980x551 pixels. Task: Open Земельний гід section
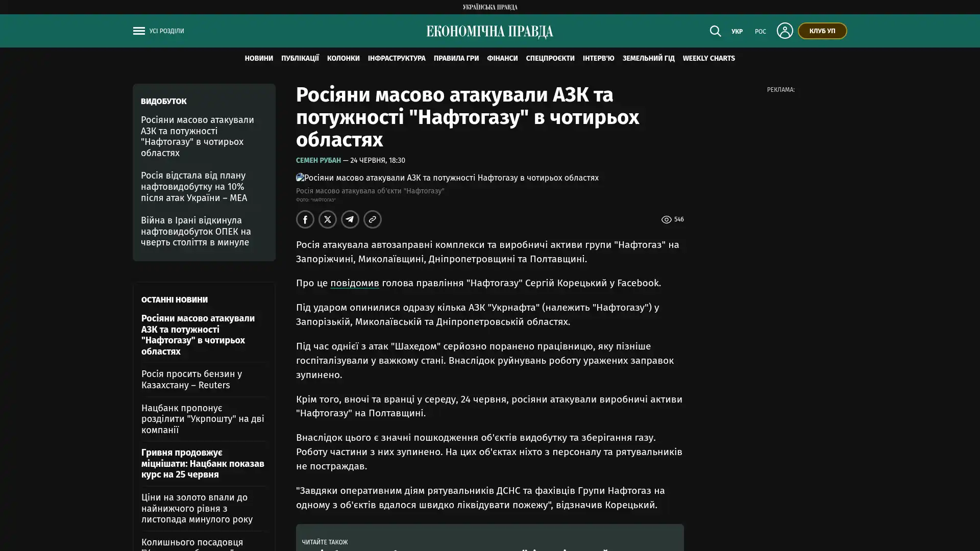pyautogui.click(x=649, y=59)
